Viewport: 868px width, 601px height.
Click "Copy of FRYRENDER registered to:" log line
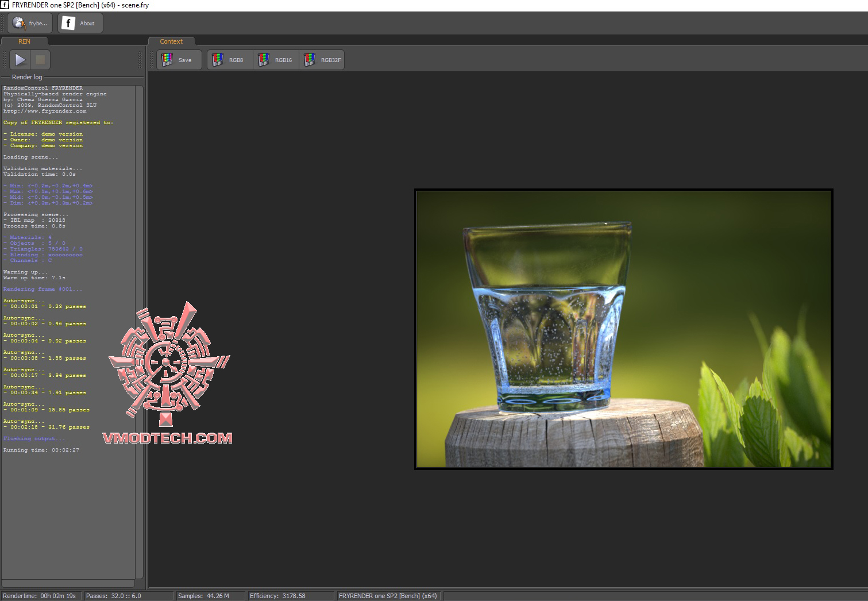click(58, 122)
